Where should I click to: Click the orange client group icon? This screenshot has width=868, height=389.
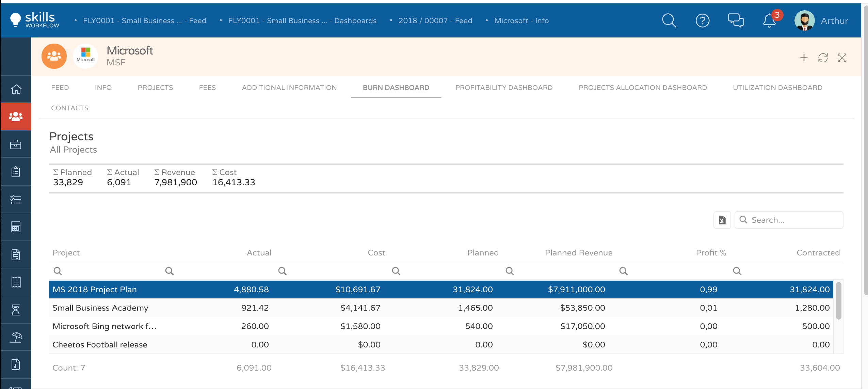click(x=54, y=56)
